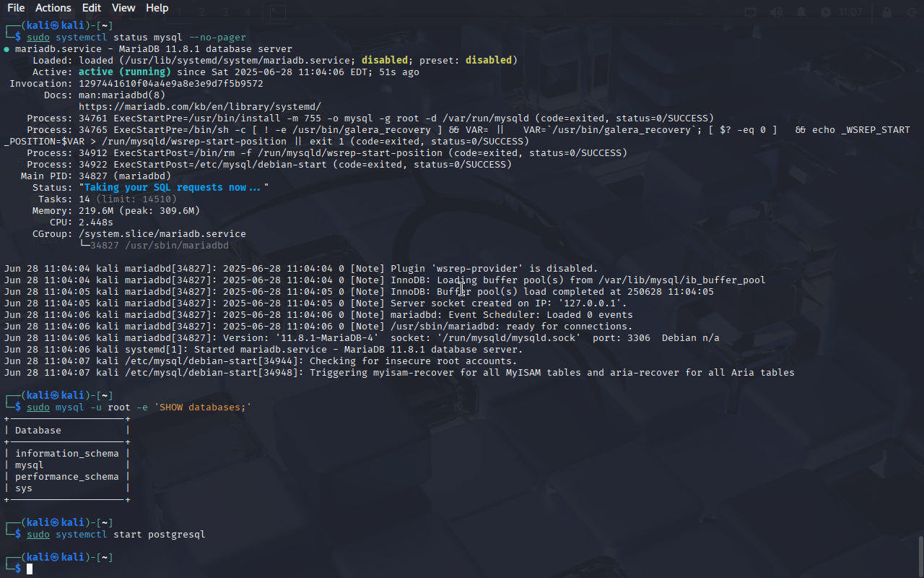
Task: Click the performance_schema database row
Action: 67,477
